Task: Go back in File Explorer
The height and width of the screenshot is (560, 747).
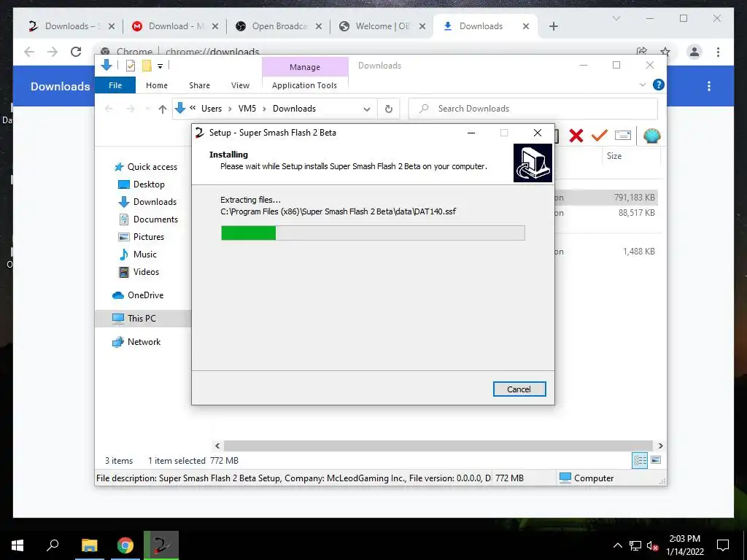Action: tap(109, 109)
